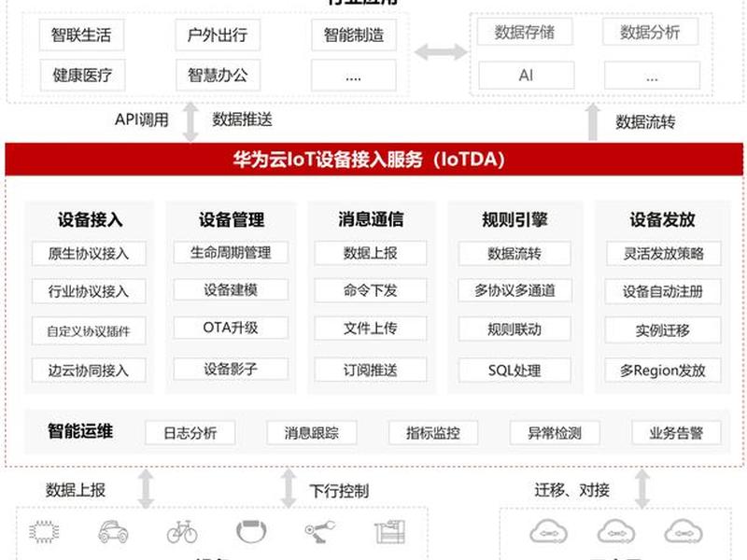747x560 pixels.
Task: Click the 数据流转 box under 规则引擎
Action: (x=514, y=254)
